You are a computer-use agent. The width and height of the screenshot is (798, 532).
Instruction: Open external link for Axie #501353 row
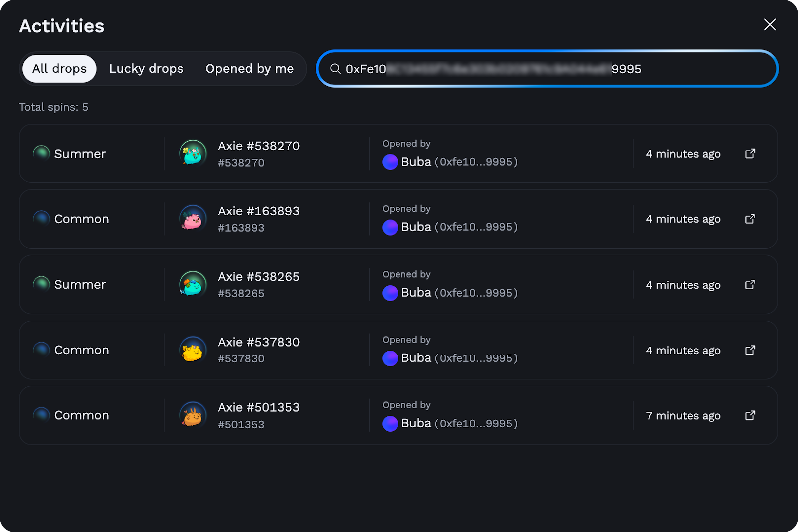point(750,415)
